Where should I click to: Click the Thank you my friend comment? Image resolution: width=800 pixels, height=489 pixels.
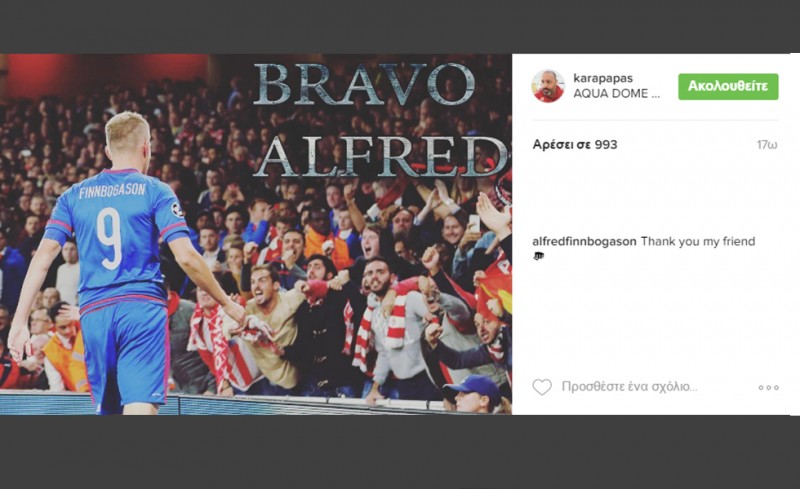point(697,241)
